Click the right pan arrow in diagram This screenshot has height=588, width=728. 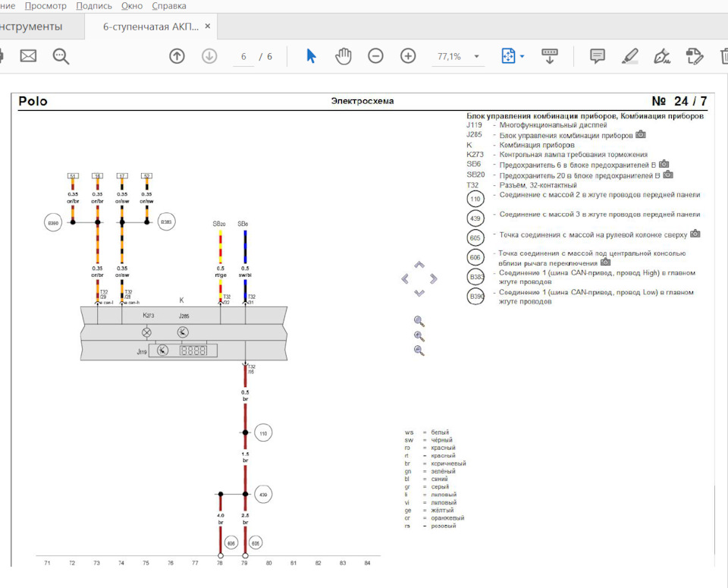(x=435, y=278)
